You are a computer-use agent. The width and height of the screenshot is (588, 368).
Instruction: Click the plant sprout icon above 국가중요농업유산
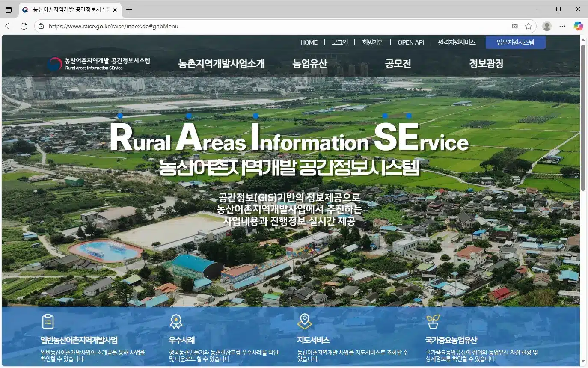click(x=433, y=321)
